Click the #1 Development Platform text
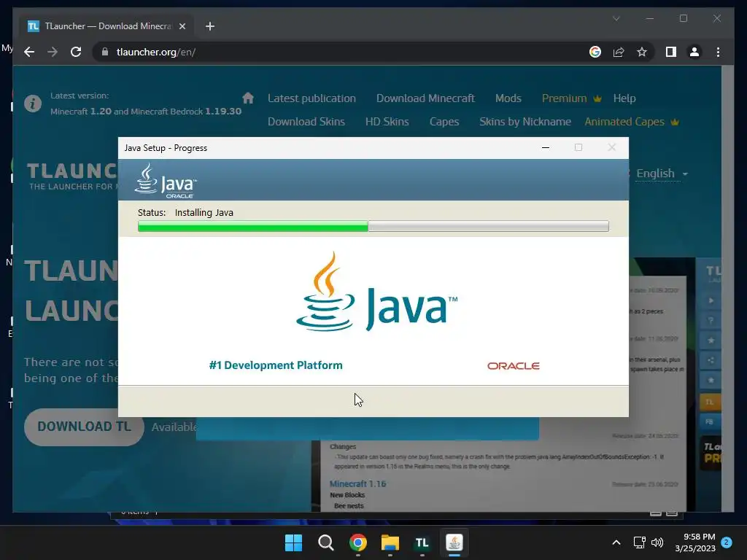 (x=275, y=365)
